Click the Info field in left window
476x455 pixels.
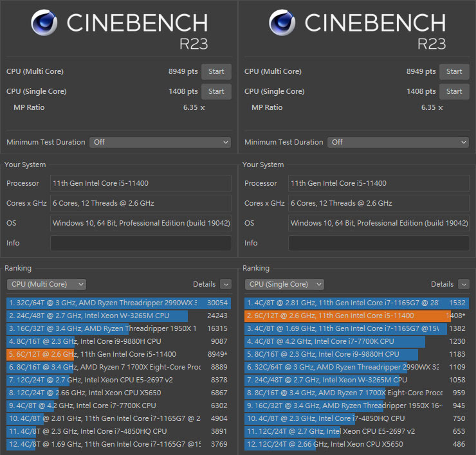click(x=141, y=244)
